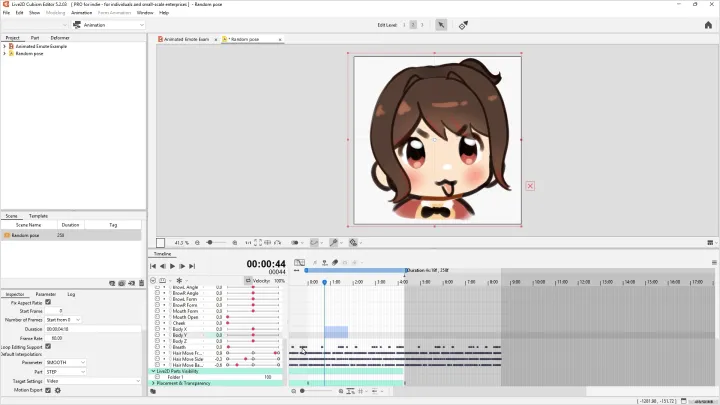Image resolution: width=720 pixels, height=405 pixels.
Task: Click the graph editor toggle icon in timeline
Action: click(299, 263)
